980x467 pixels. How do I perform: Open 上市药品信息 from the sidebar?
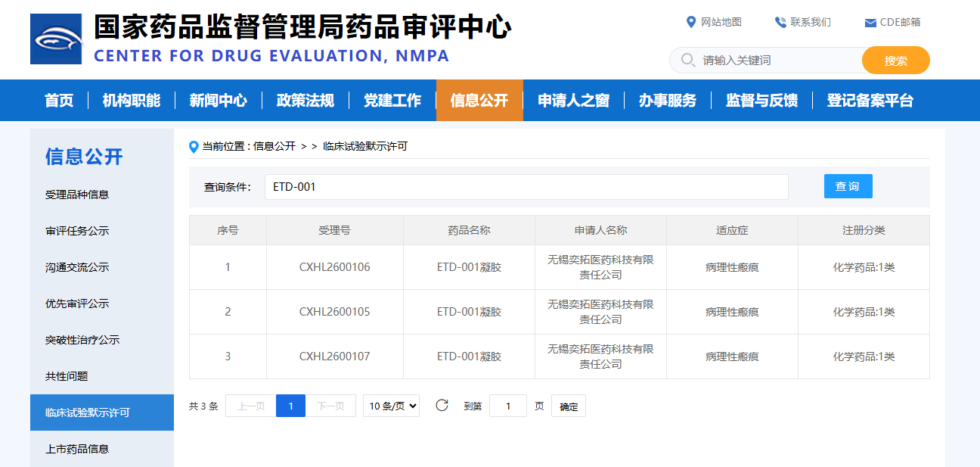76,448
